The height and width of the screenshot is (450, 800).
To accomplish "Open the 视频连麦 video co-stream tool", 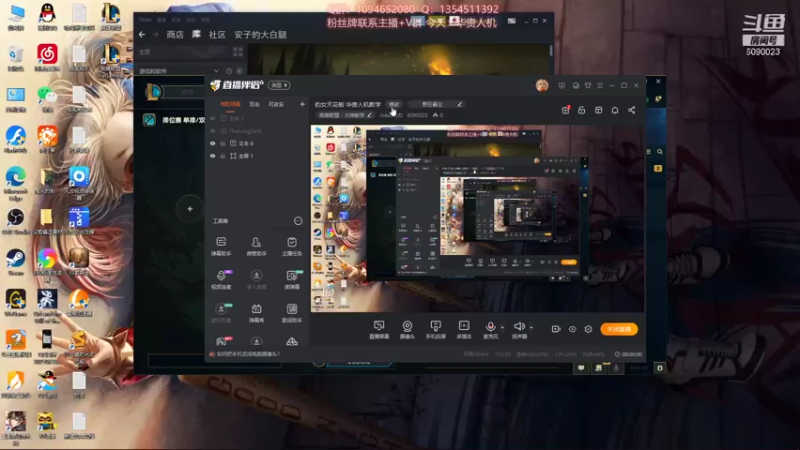I will coord(221,280).
